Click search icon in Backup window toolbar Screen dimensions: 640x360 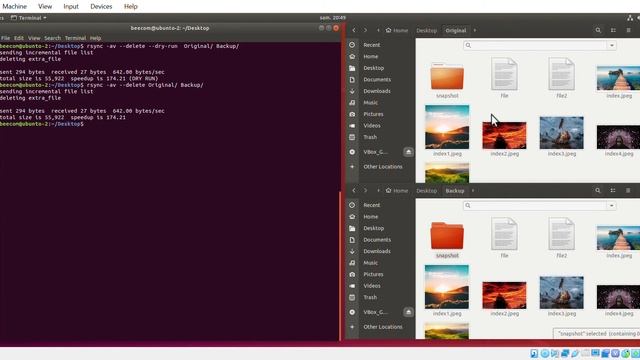tap(598, 191)
